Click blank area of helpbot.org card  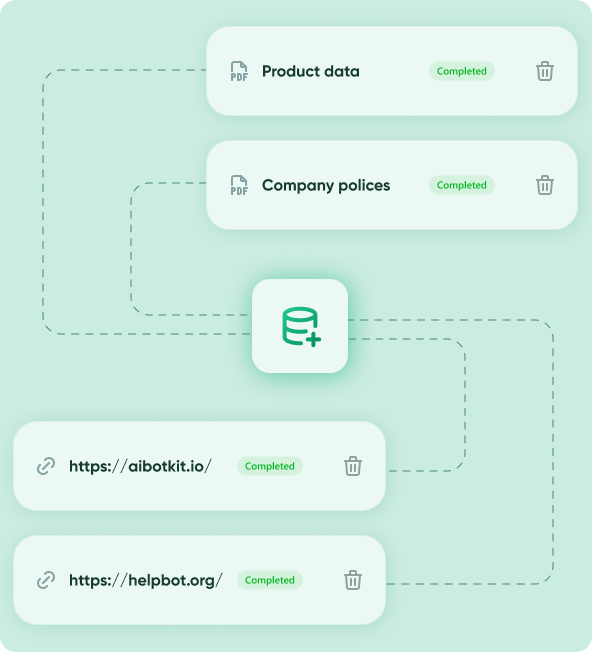(200, 607)
